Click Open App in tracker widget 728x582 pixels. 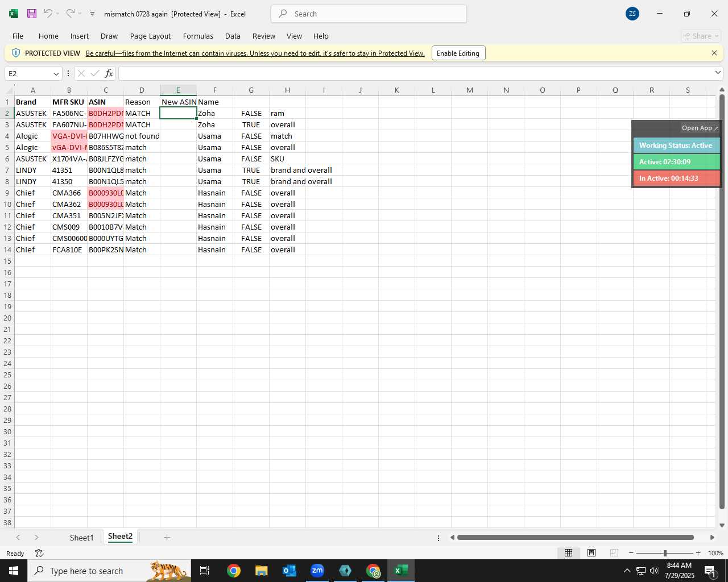coord(700,128)
